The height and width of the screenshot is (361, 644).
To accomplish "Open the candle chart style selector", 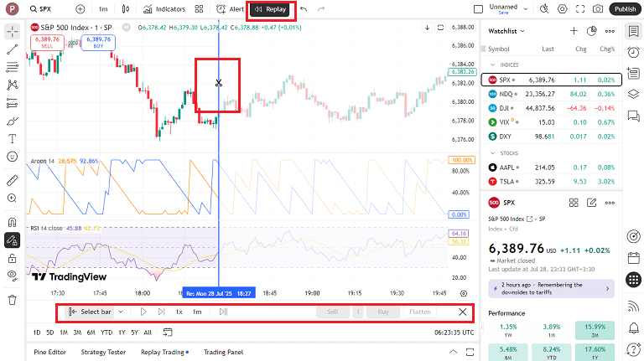I will [126, 9].
